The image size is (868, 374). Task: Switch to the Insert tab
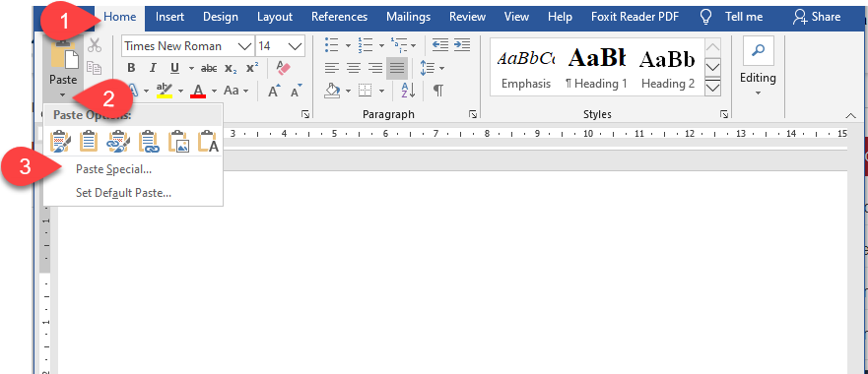click(x=169, y=17)
